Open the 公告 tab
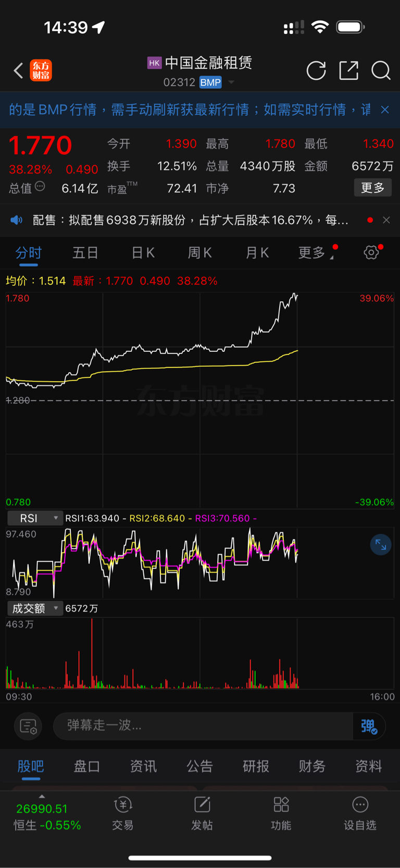This screenshot has width=400, height=868. 199,766
